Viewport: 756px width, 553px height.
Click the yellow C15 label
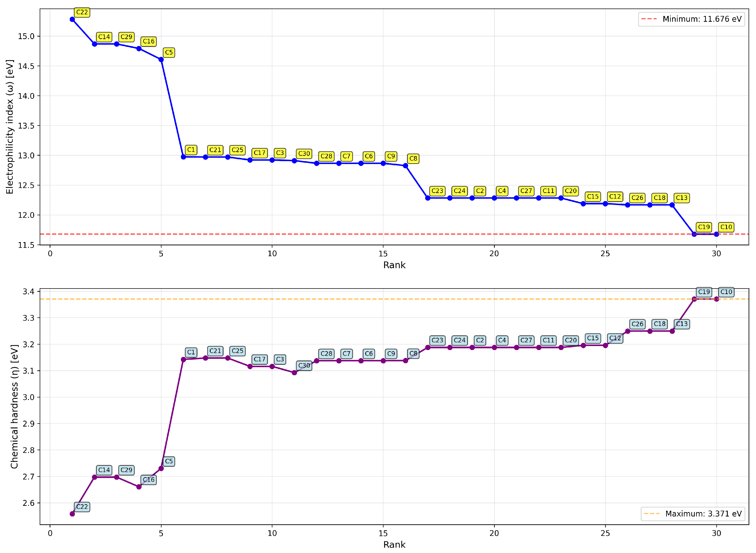pos(593,197)
